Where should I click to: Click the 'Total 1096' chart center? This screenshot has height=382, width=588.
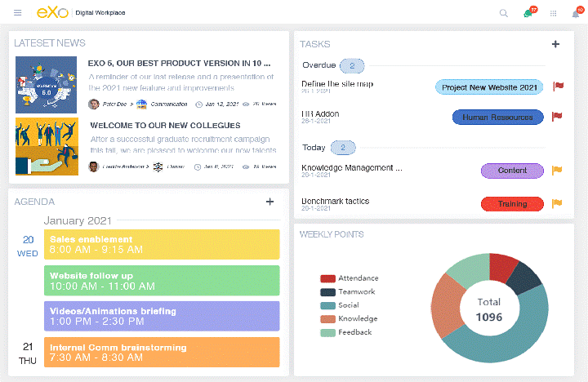pyautogui.click(x=489, y=310)
